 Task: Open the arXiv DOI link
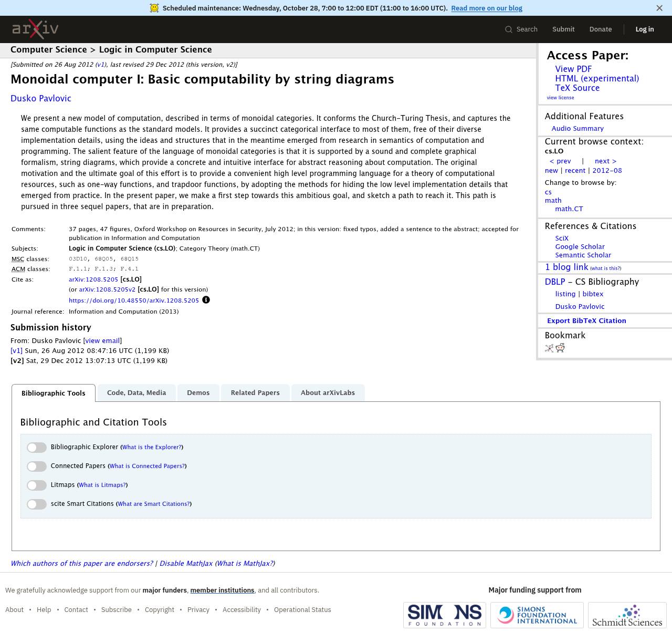(x=134, y=300)
